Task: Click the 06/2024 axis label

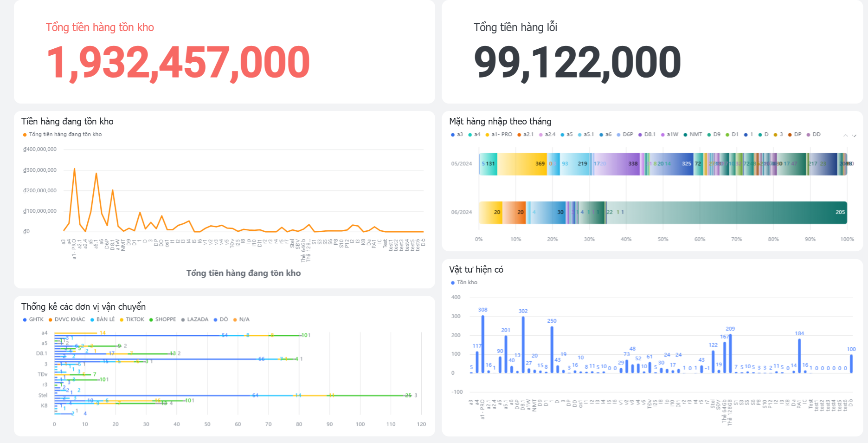Action: tap(461, 212)
